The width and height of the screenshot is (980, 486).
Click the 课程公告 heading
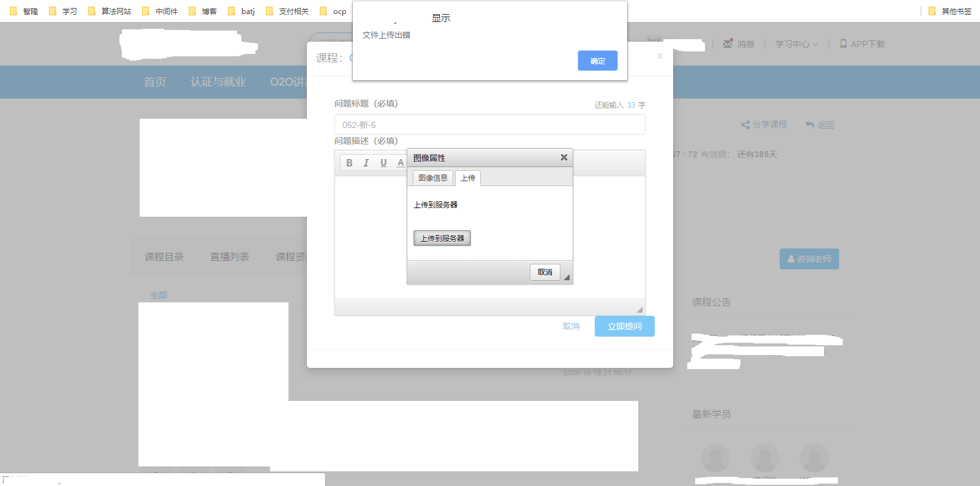pos(712,302)
